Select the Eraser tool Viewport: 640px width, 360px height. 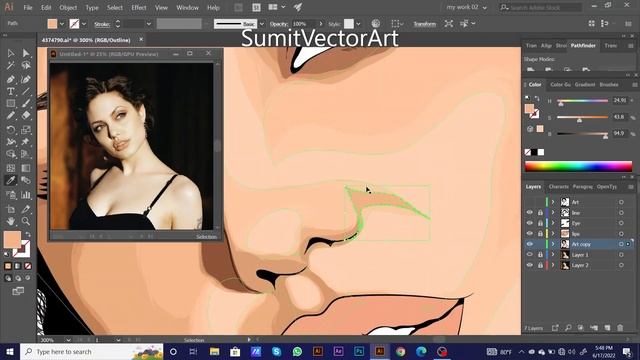(x=26, y=116)
